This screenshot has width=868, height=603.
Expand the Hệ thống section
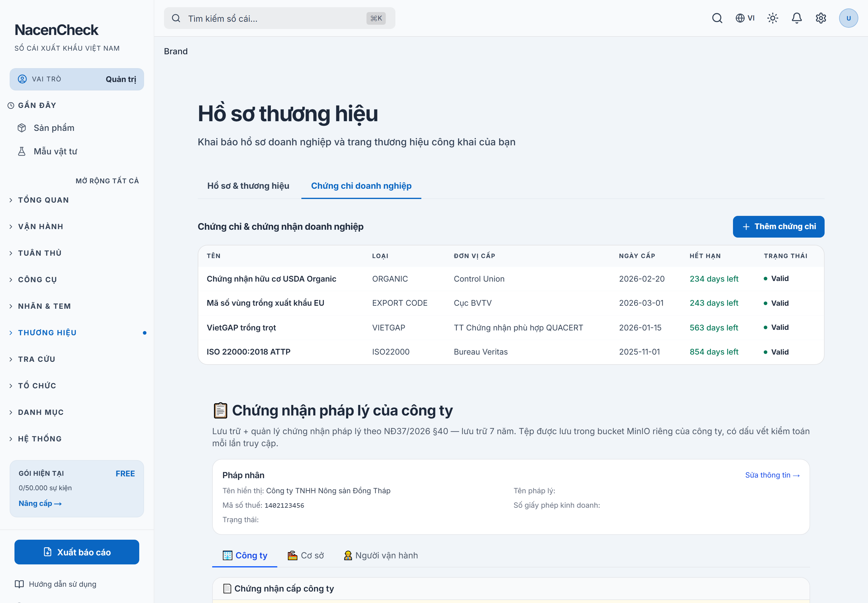click(77, 439)
